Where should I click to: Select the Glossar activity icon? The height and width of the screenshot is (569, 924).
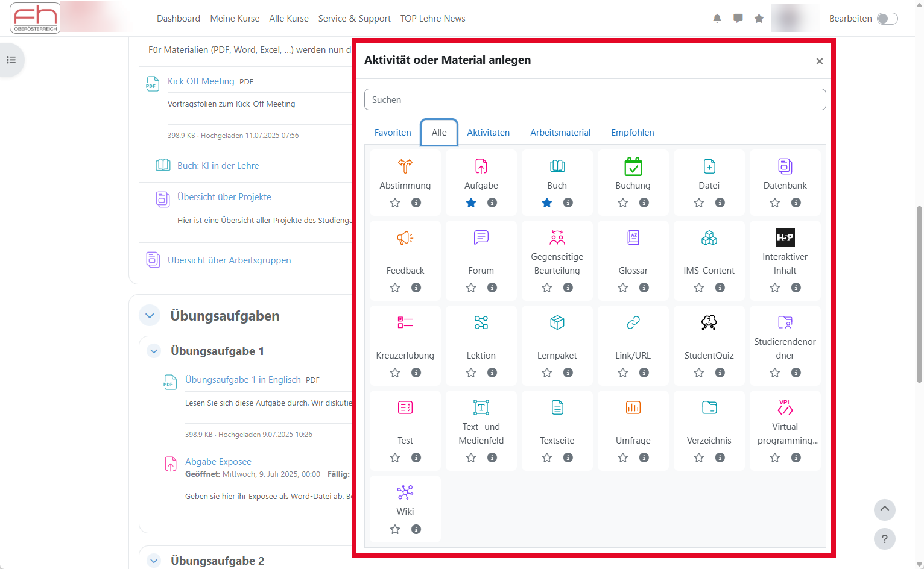[633, 237]
